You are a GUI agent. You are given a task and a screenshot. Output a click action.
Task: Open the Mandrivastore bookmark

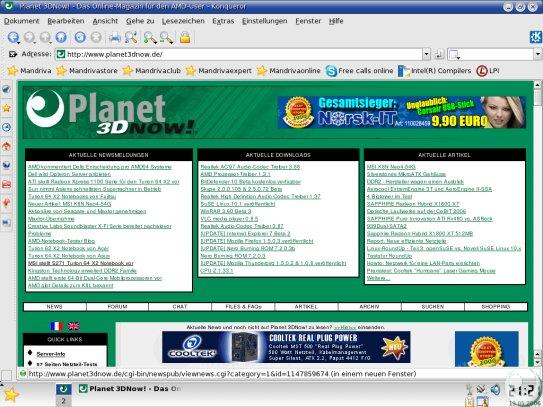87,71
